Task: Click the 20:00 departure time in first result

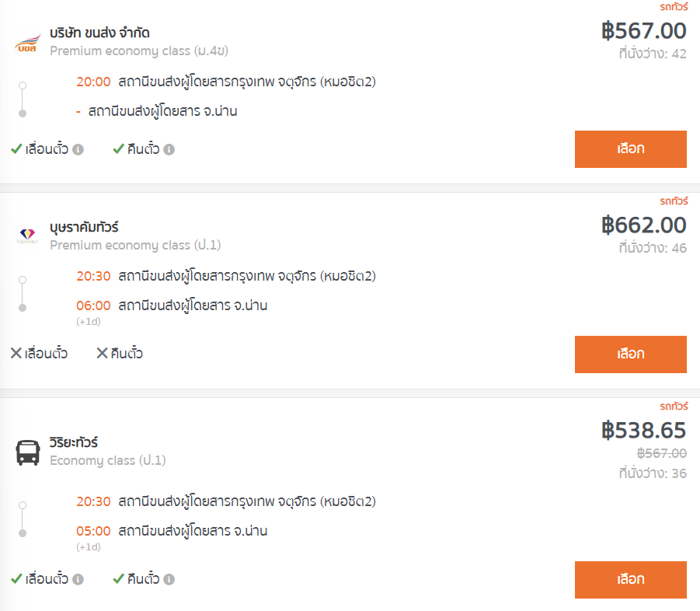Action: click(93, 82)
